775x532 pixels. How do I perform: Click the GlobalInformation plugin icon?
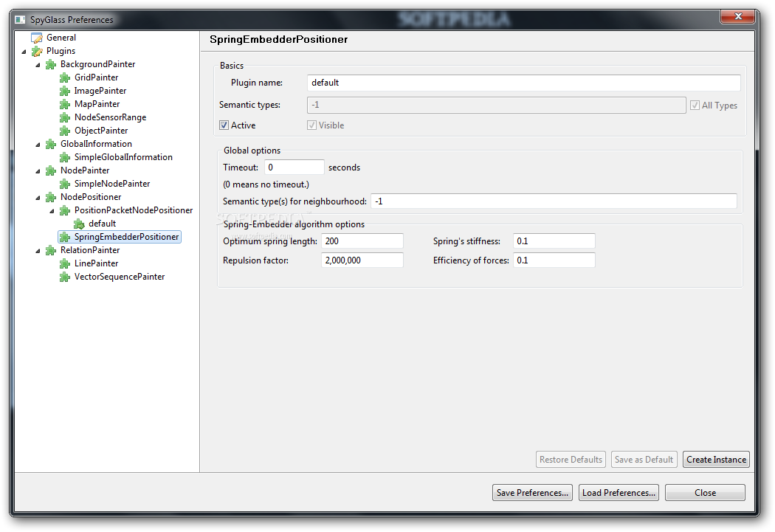coord(50,144)
